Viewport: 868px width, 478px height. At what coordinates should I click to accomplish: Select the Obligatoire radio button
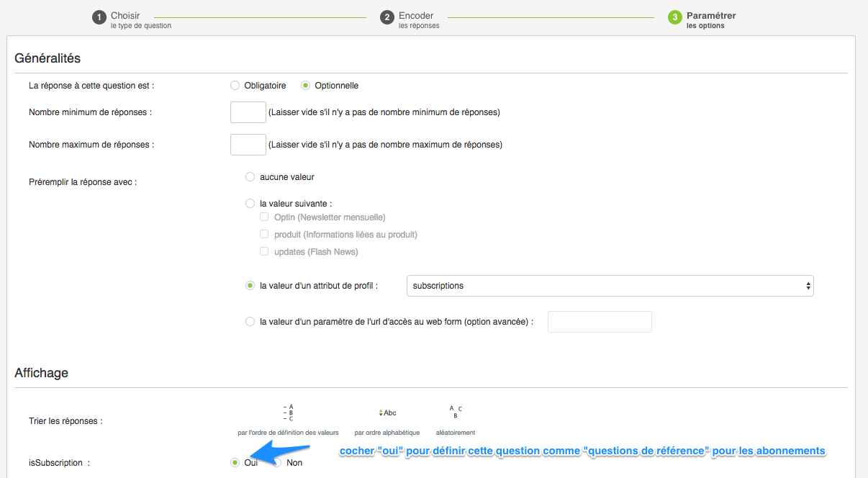point(235,86)
